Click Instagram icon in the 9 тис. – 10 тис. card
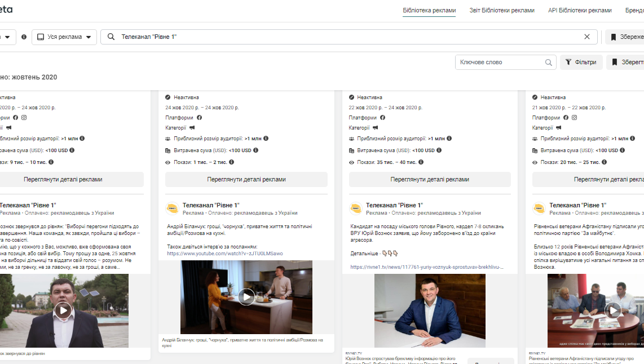 [24, 118]
